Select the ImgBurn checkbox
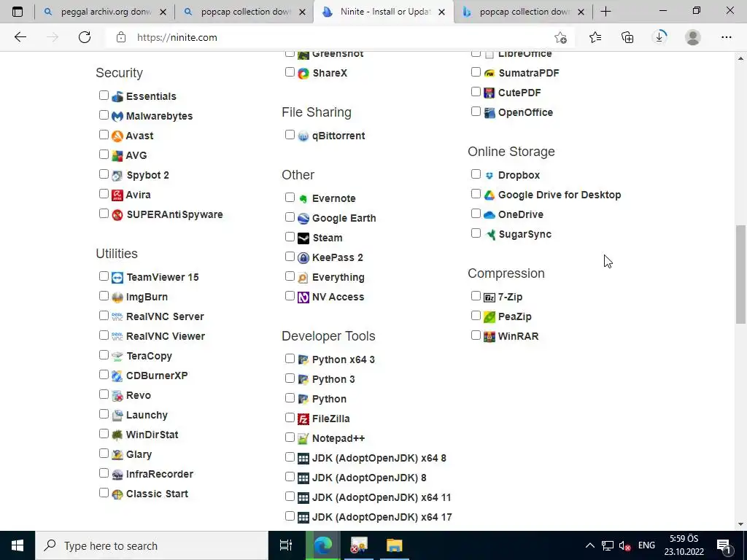This screenshot has width=747, height=560. click(104, 296)
